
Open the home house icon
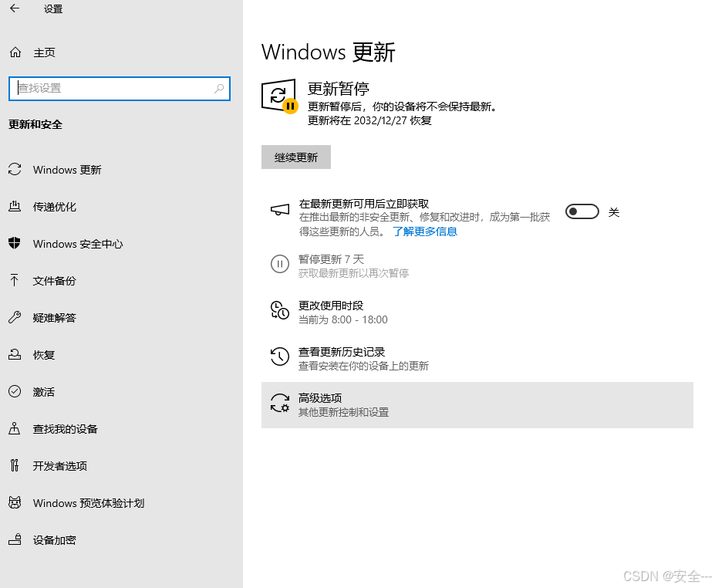(15, 52)
